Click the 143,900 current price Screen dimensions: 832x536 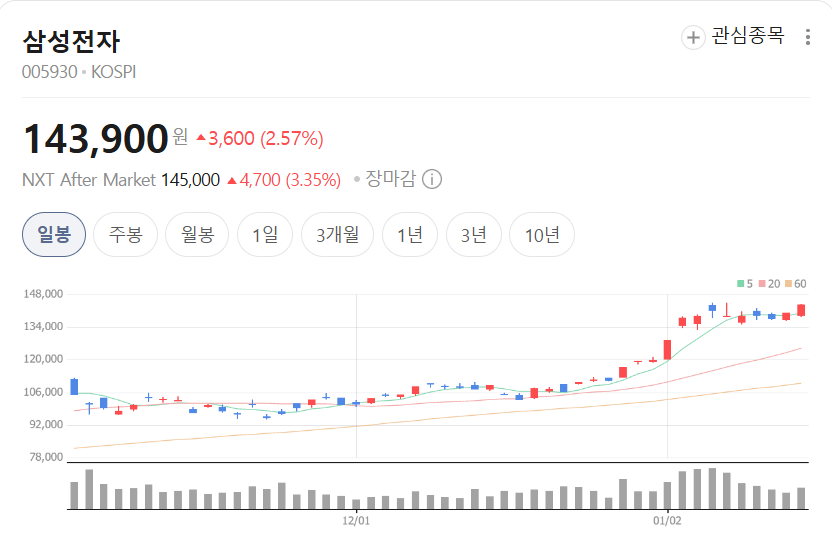[x=96, y=139]
